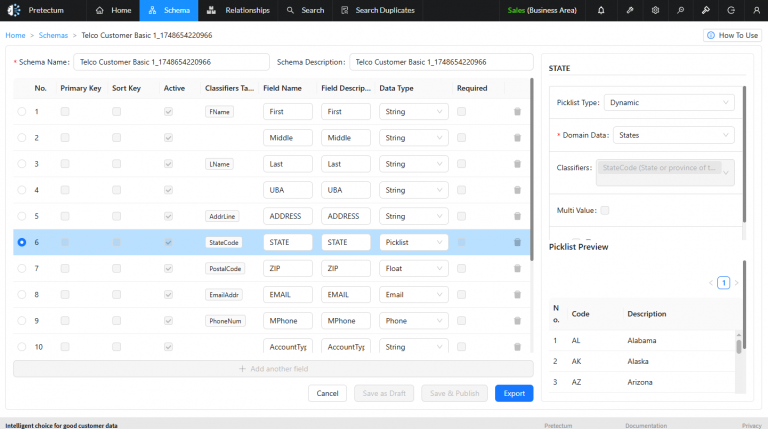The width and height of the screenshot is (768, 429).
Task: Delete the ZIP field row
Action: (x=517, y=268)
